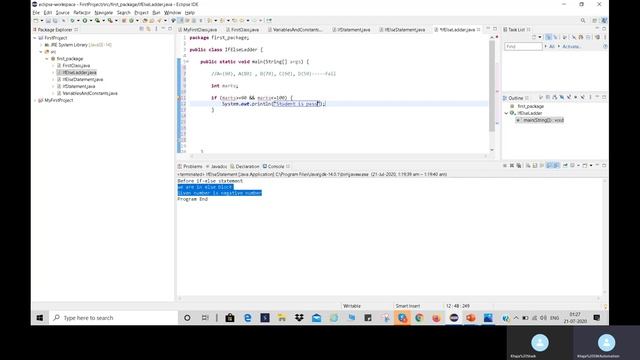
Task: Open Microsoft Edge from taskbar
Action: click(x=247, y=318)
